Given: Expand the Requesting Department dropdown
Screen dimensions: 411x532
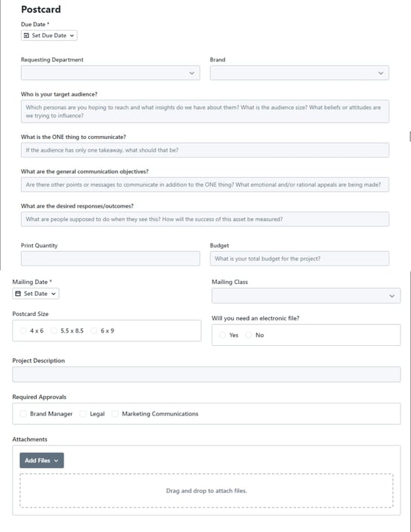Looking at the screenshot, I should (x=111, y=73).
